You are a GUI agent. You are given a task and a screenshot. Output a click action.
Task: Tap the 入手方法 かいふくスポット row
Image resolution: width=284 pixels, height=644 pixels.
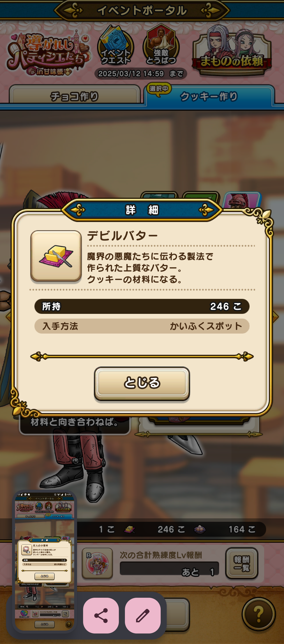(142, 326)
